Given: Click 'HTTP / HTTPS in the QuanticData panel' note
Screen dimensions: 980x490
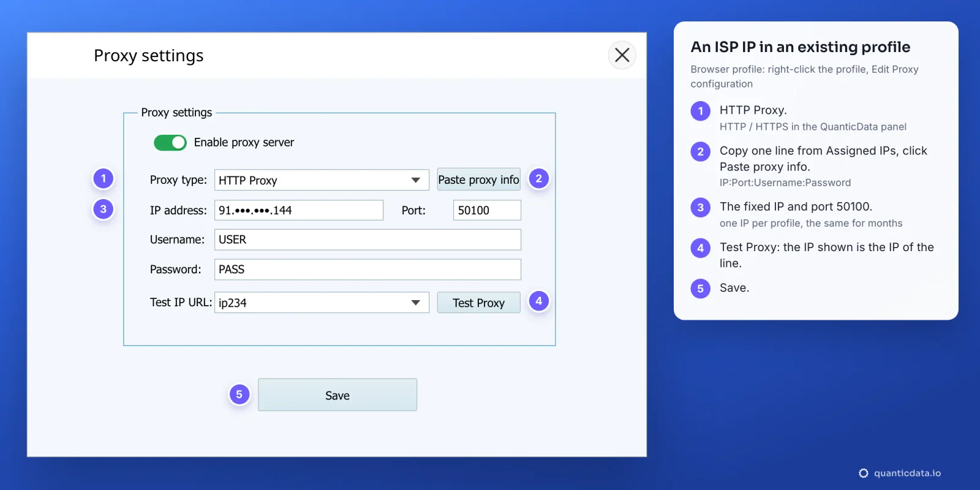Looking at the screenshot, I should pyautogui.click(x=813, y=127).
